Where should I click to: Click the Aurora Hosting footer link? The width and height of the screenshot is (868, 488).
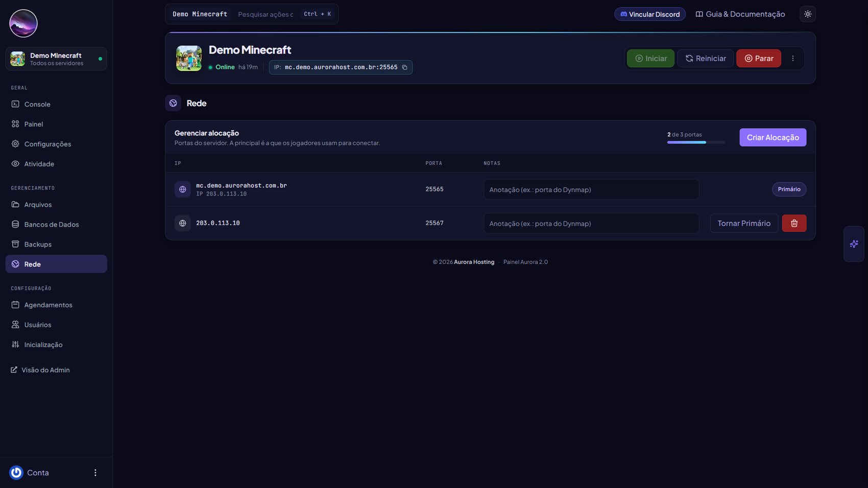pyautogui.click(x=474, y=262)
